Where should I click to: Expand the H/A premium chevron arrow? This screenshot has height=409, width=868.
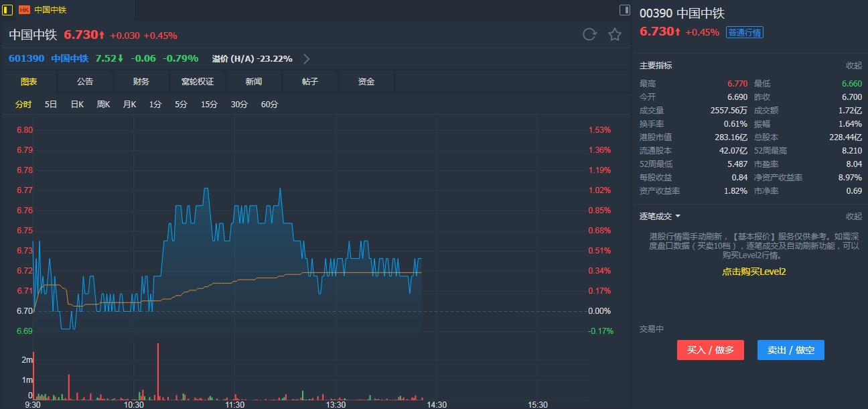[x=307, y=59]
